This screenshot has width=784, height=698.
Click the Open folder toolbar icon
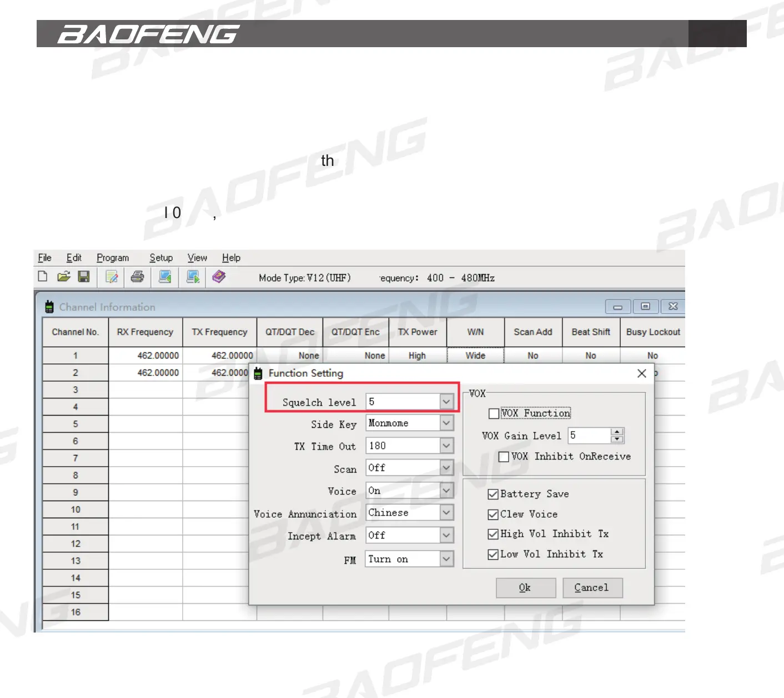[x=64, y=276]
